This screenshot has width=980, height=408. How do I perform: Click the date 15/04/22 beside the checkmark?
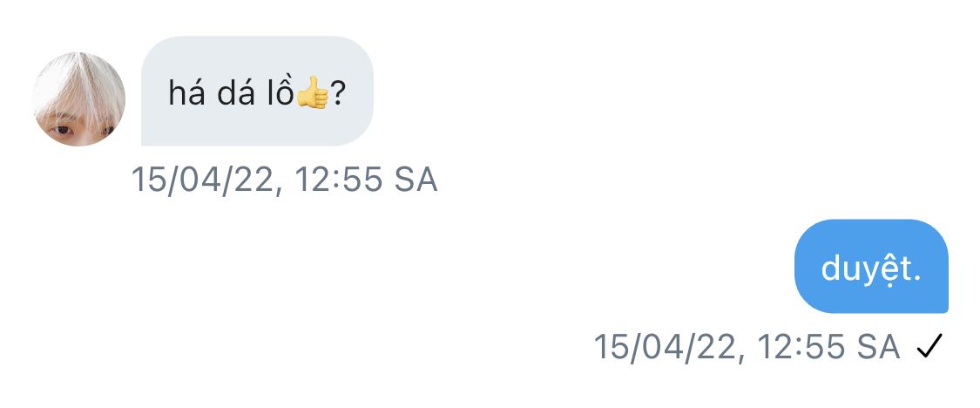665,347
